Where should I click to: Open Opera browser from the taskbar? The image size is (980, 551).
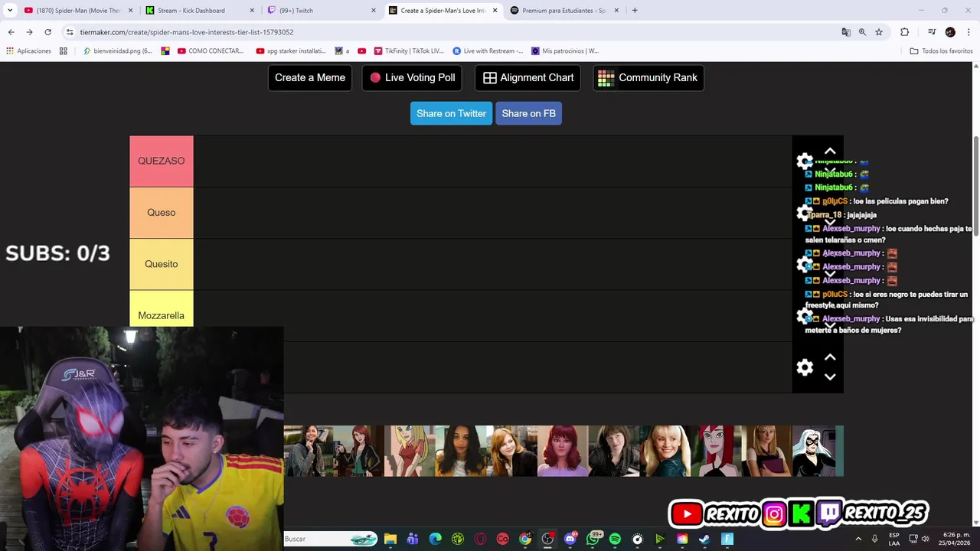click(x=480, y=539)
